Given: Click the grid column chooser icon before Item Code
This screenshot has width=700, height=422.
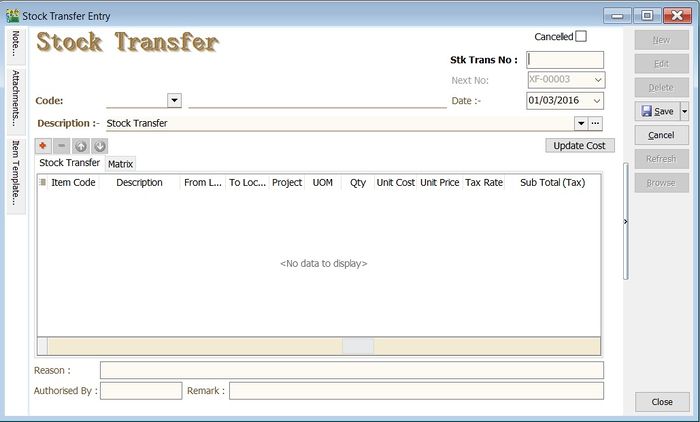Looking at the screenshot, I should click(x=42, y=183).
